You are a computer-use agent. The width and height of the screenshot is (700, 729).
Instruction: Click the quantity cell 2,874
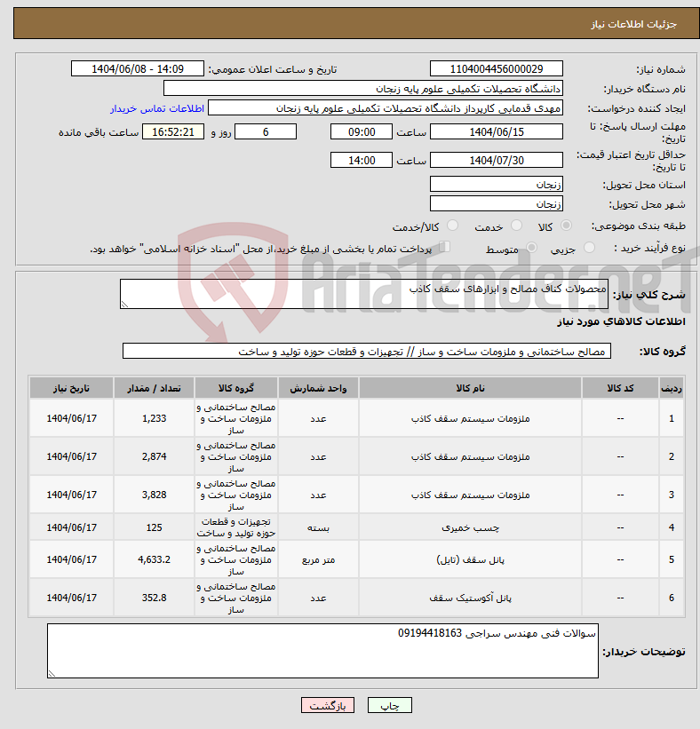coord(154,456)
